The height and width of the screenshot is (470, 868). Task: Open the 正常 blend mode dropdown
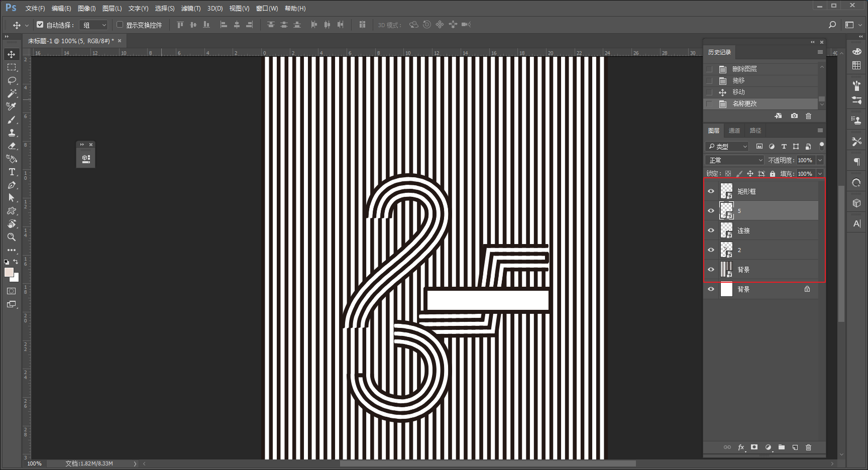[x=734, y=160]
